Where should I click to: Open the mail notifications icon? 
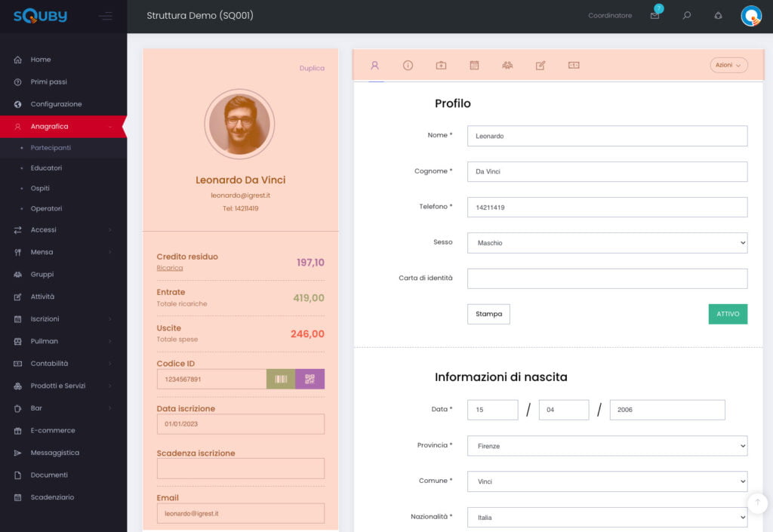click(654, 15)
